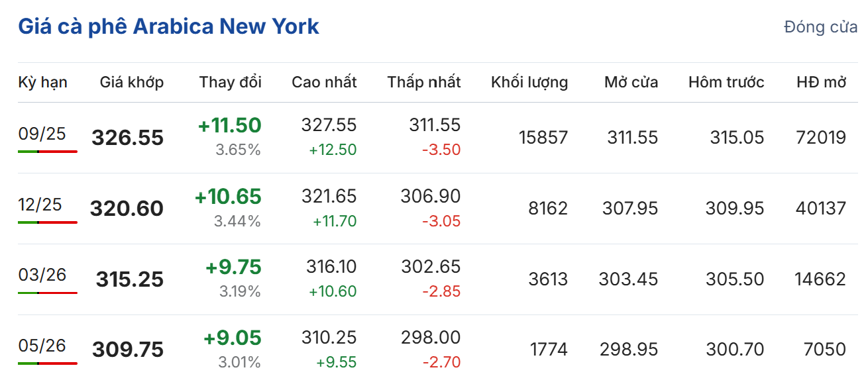
Task: Click the 3613 volume value
Action: 548,279
